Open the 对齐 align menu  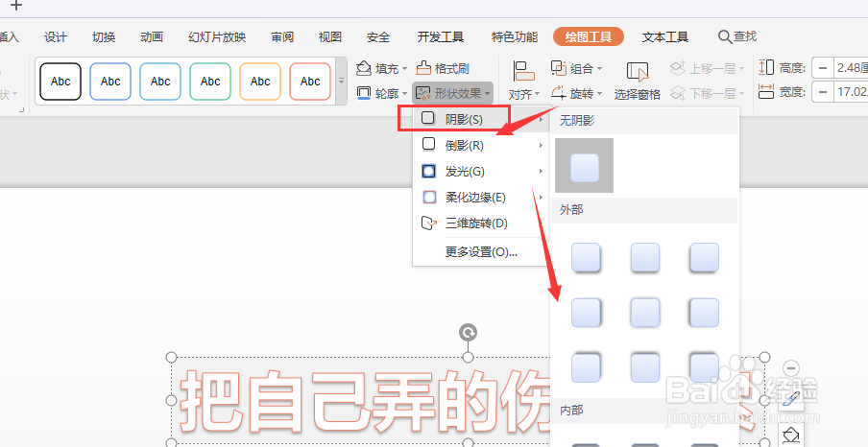pos(523,81)
